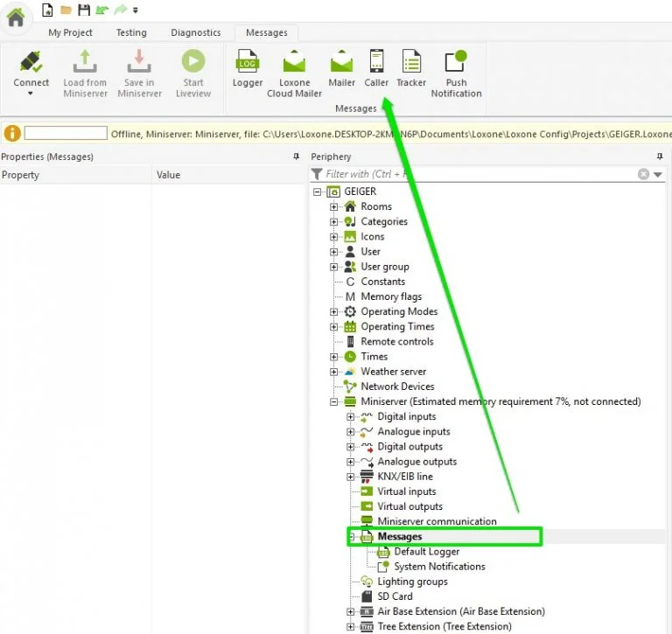672x634 pixels.
Task: Expand the User node
Action: [334, 252]
